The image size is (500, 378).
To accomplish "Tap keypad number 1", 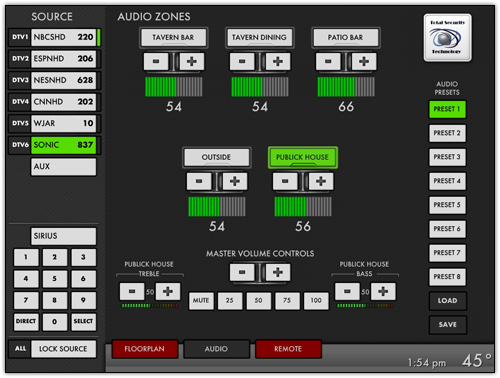I will 26,257.
